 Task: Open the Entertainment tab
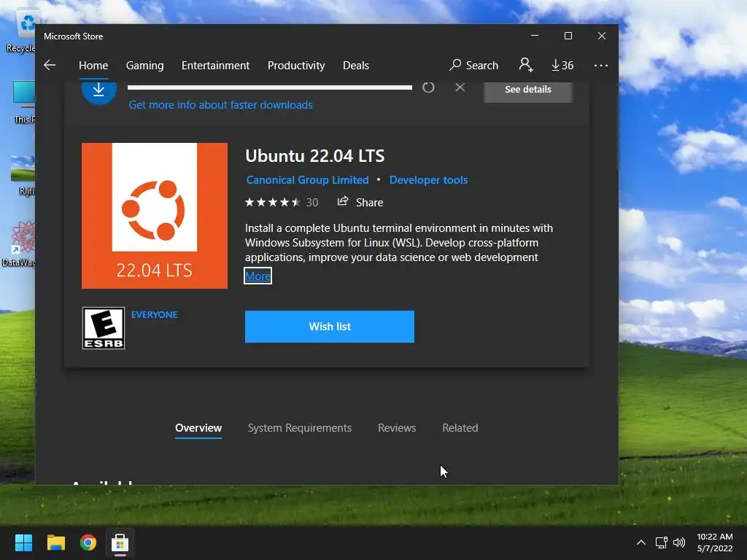[x=215, y=65]
